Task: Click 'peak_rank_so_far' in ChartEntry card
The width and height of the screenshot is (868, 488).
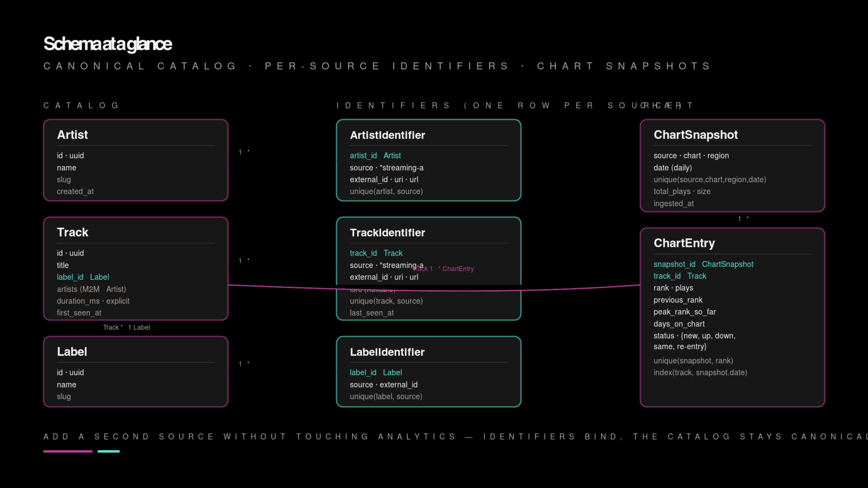Action: click(x=685, y=312)
